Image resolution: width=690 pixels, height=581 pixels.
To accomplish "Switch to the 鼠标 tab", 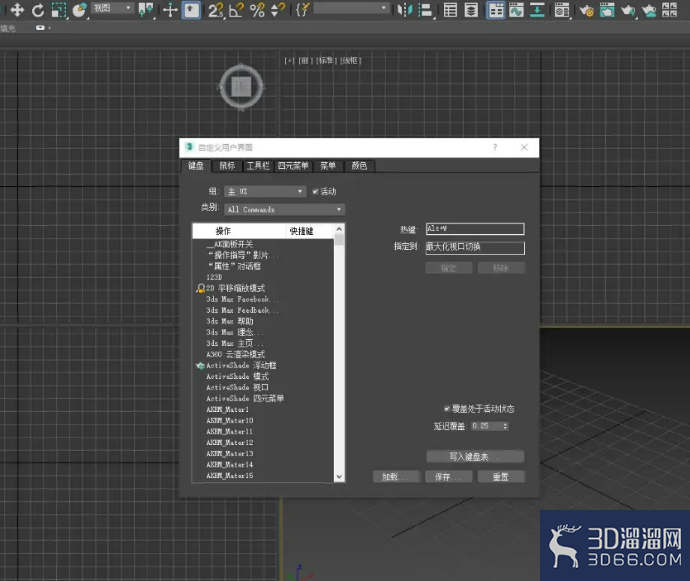I will [227, 166].
